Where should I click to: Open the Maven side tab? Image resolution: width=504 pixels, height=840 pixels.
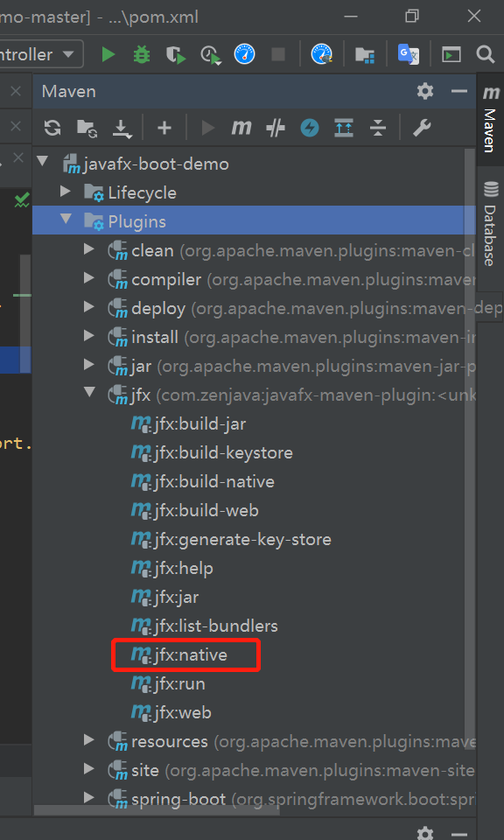coord(491,118)
